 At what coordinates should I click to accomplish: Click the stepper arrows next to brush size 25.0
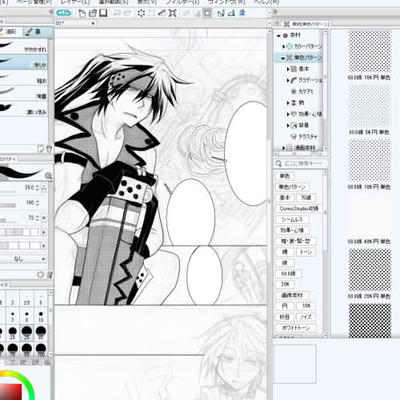click(37, 188)
